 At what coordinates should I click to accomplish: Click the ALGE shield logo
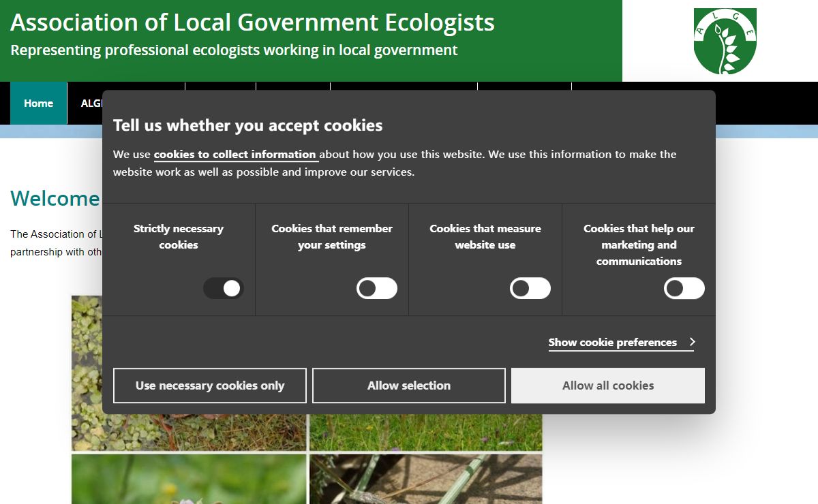pyautogui.click(x=725, y=41)
